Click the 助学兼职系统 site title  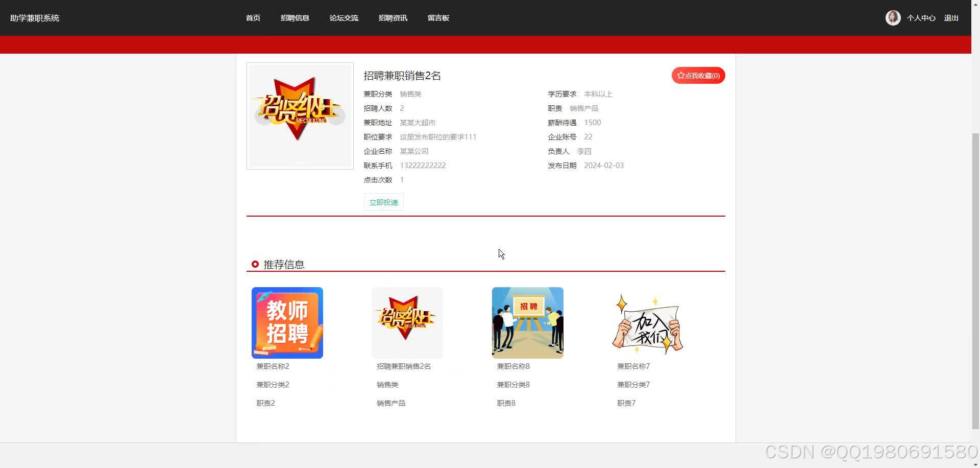coord(34,17)
